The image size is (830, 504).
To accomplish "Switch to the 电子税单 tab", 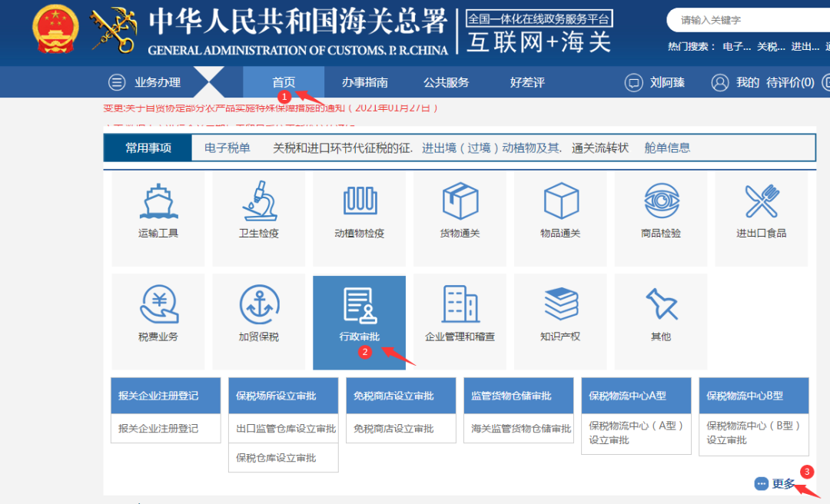I will pyautogui.click(x=225, y=148).
